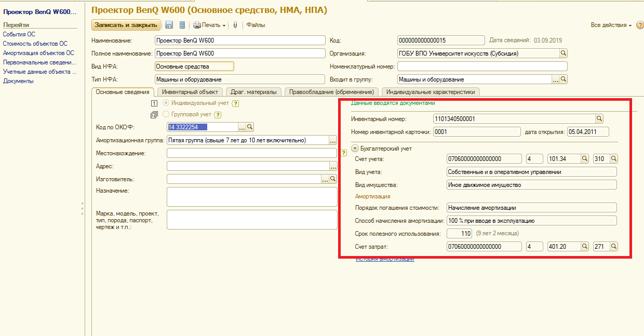
Task: Switch to Инвентарный объект tab
Action: (x=190, y=92)
